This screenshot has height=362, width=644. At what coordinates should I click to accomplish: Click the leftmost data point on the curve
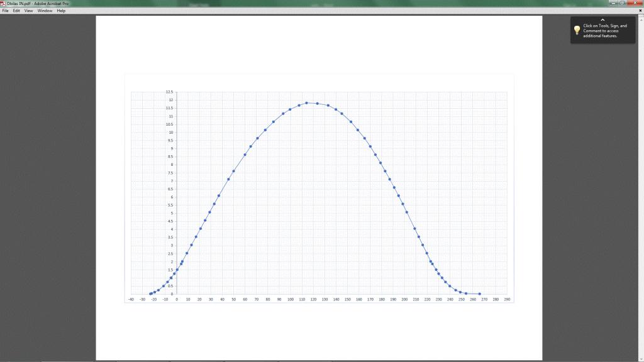[x=150, y=293]
